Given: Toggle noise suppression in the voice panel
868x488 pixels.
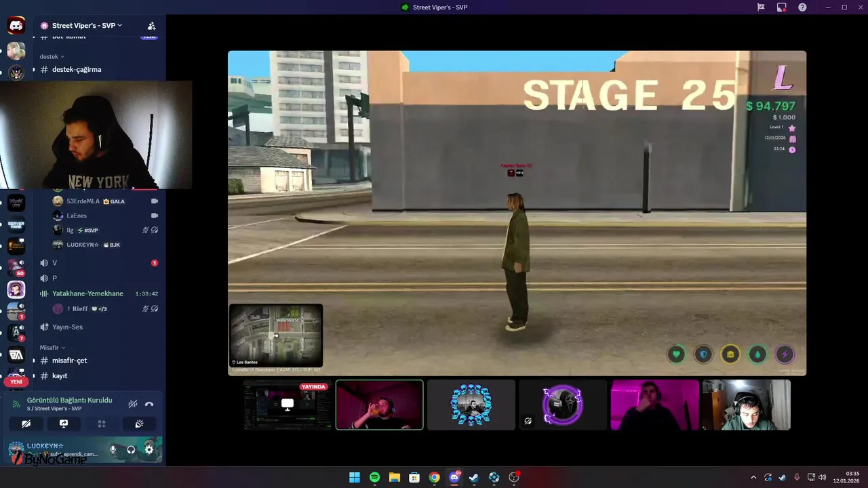Looking at the screenshot, I should [133, 404].
